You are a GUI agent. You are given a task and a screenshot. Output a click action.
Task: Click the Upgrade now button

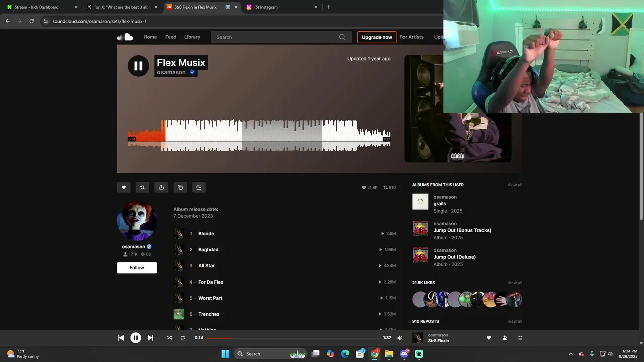(377, 37)
